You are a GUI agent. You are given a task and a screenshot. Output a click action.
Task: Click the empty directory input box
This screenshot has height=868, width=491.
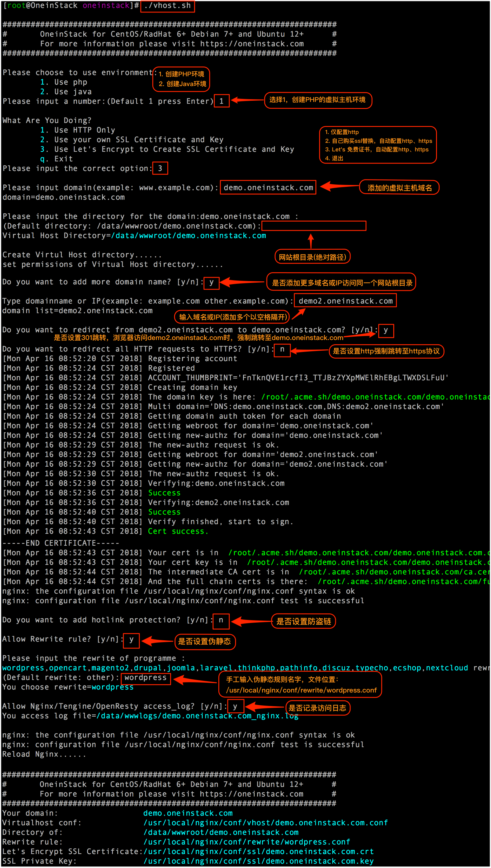pyautogui.click(x=314, y=226)
